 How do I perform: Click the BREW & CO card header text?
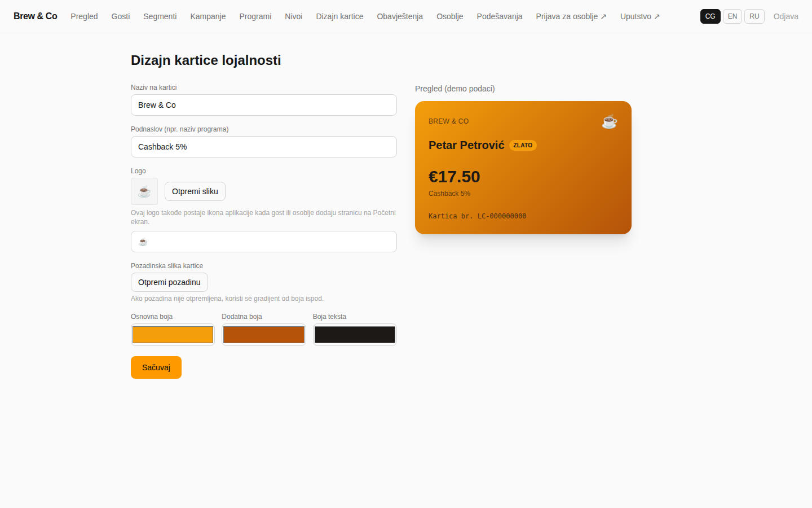[x=449, y=121]
